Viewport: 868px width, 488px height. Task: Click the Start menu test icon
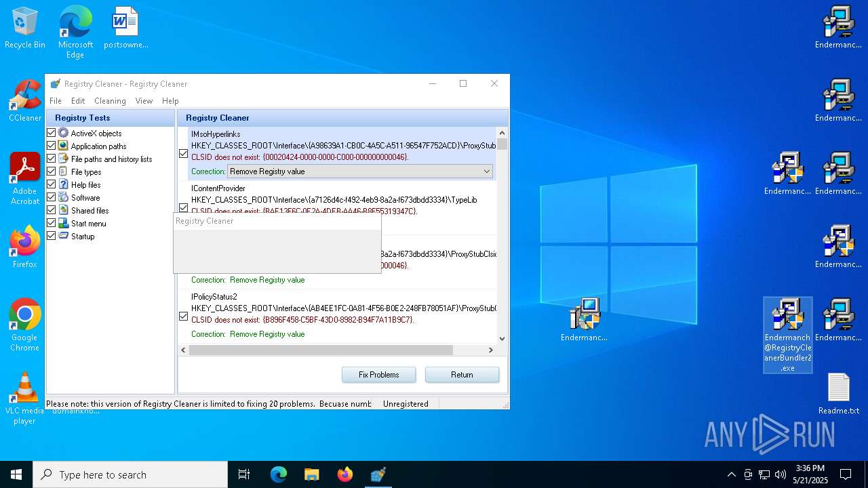pyautogui.click(x=63, y=223)
